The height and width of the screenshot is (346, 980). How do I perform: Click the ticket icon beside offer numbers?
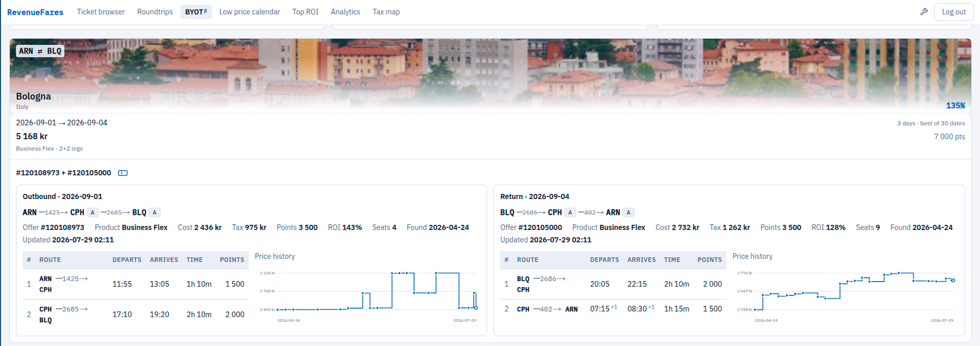(123, 173)
